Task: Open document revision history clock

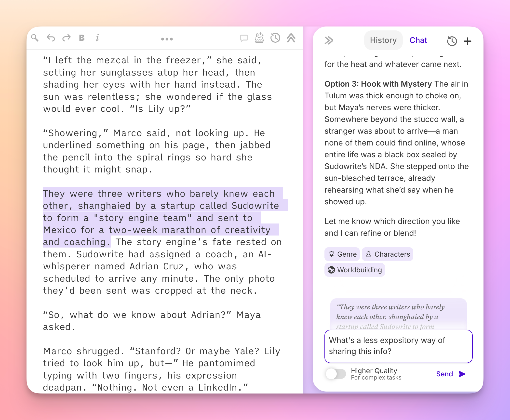Action: pos(275,38)
